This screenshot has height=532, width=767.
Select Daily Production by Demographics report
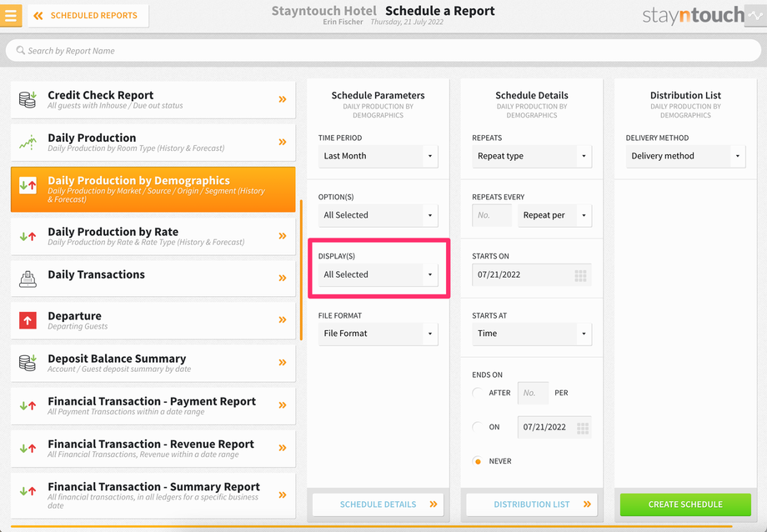[153, 189]
